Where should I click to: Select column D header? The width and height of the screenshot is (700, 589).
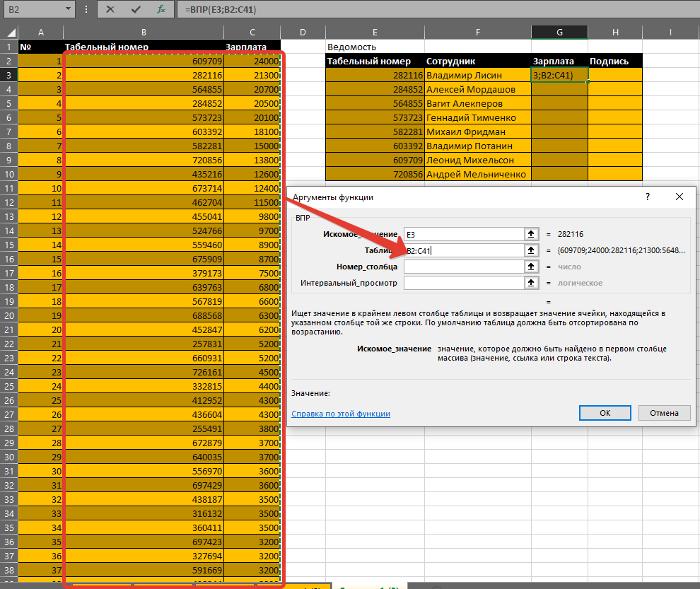pyautogui.click(x=303, y=32)
